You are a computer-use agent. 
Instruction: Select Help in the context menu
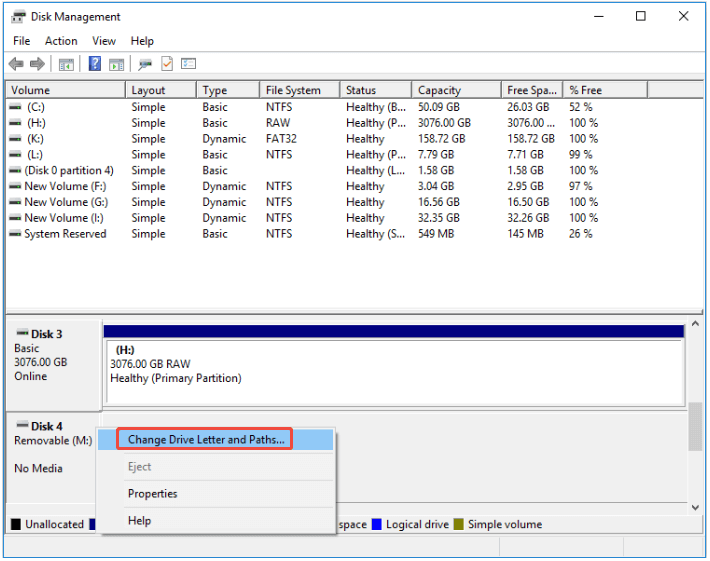[216, 521]
